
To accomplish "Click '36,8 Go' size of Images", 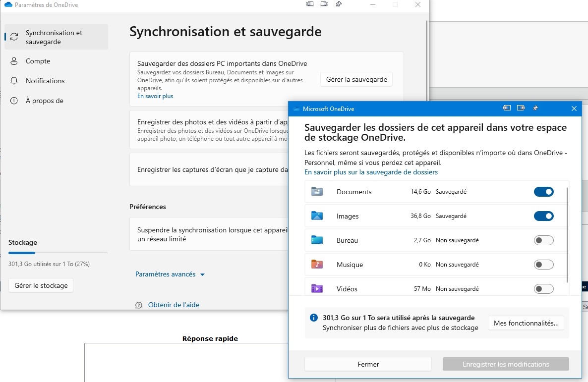I will tap(421, 216).
